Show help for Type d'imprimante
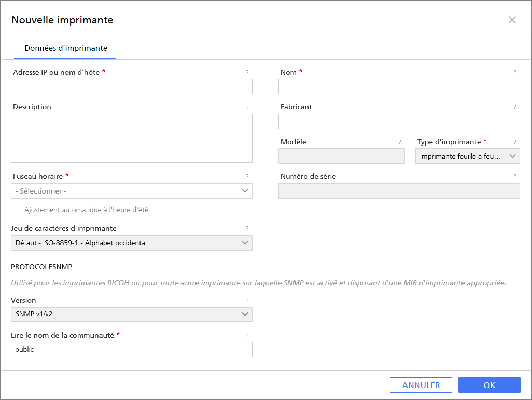532x400 pixels. [x=515, y=142]
